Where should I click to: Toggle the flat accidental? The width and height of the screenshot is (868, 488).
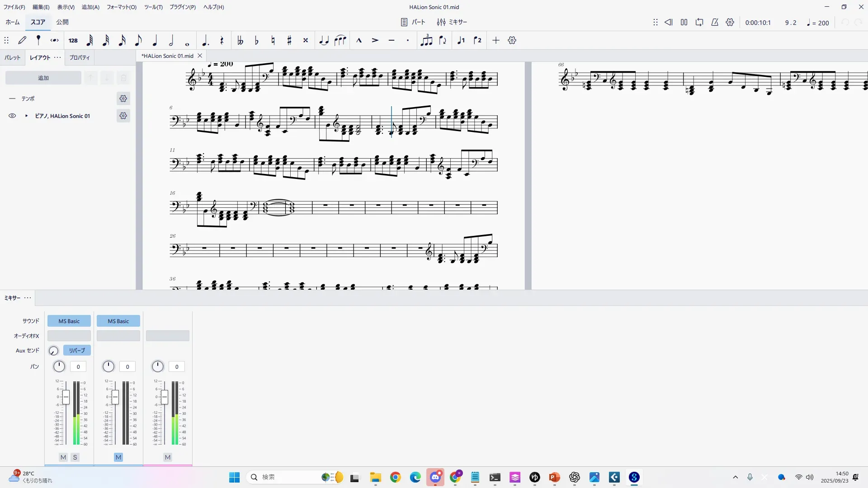(x=256, y=41)
